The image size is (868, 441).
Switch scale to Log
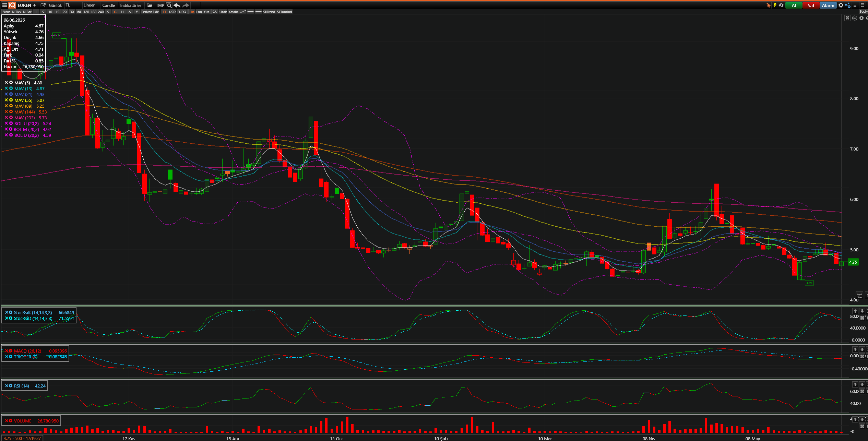click(199, 12)
